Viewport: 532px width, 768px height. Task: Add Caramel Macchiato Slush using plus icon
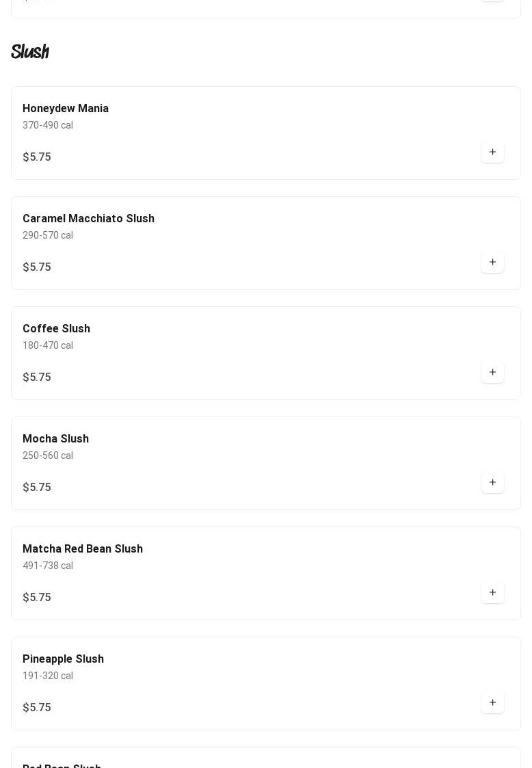[x=492, y=263]
